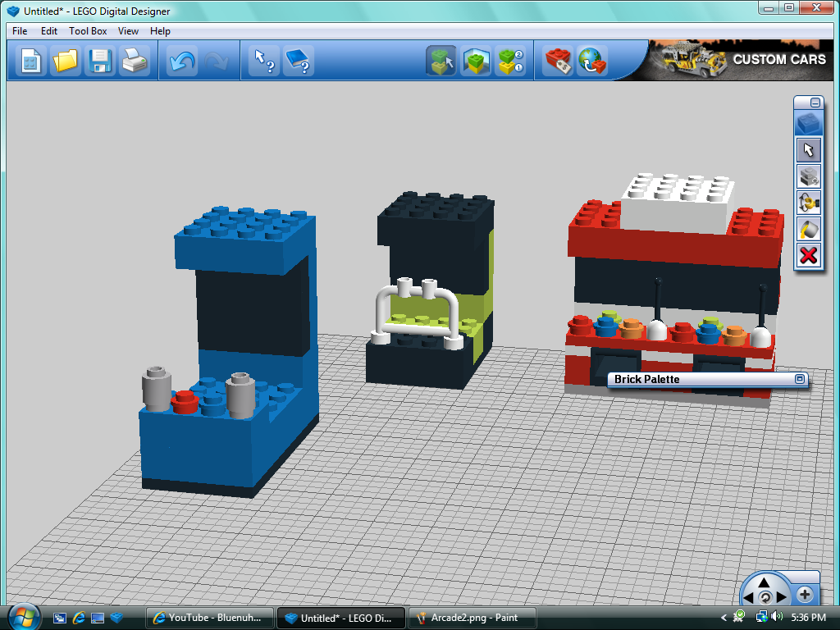Choose the selection arrow tool
This screenshot has width=840, height=630.
808,150
